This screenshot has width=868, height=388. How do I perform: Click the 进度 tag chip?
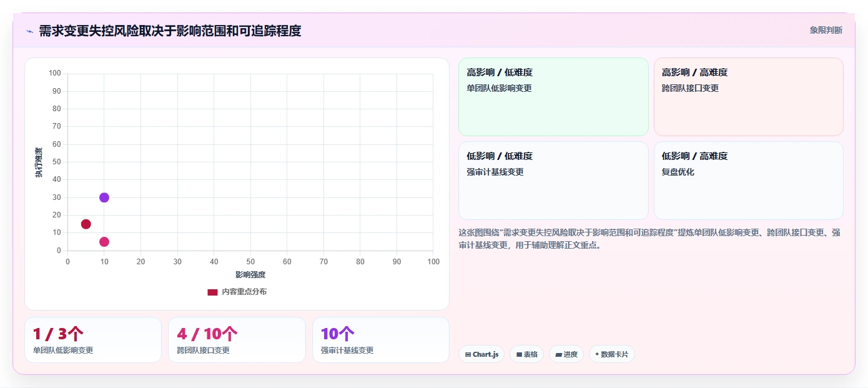pyautogui.click(x=566, y=354)
